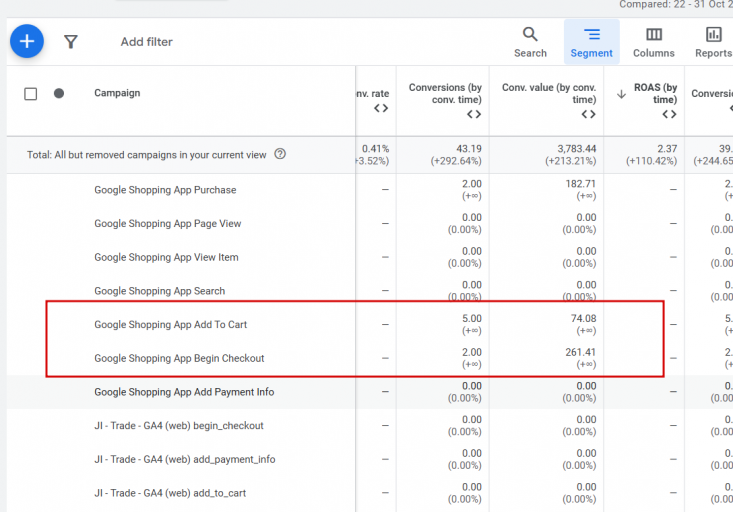Open JI - Trade GA4 begin_checkout row

click(179, 426)
